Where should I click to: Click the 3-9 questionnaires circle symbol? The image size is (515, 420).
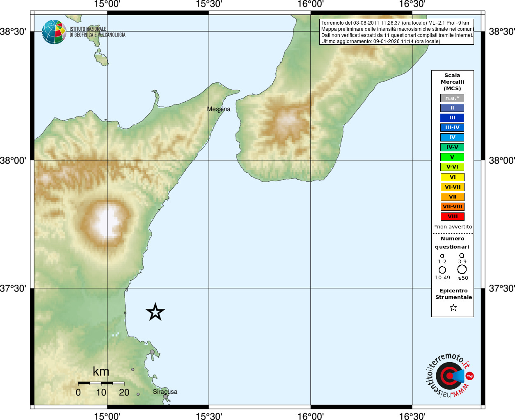462,256
